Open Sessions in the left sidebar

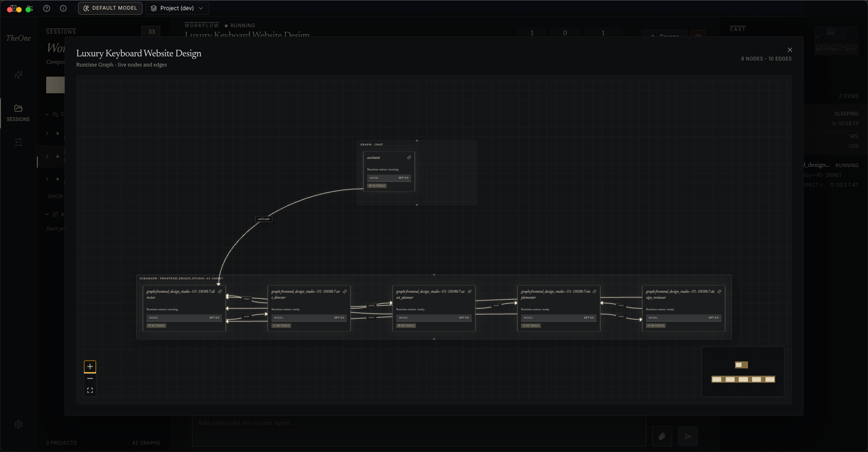point(18,113)
